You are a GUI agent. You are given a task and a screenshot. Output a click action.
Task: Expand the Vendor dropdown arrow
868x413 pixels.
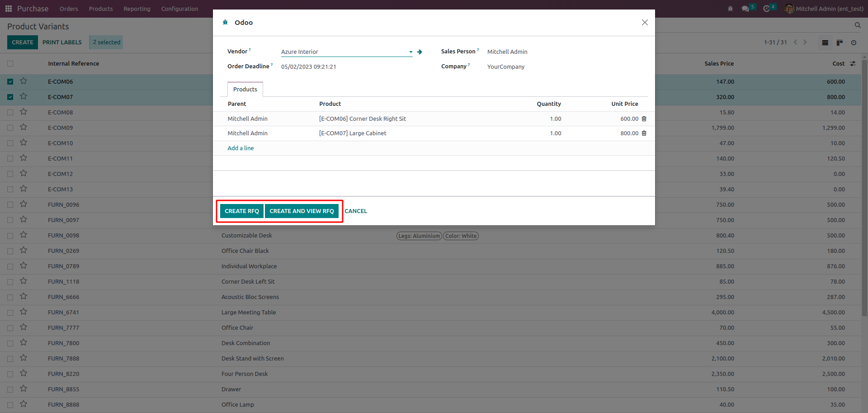[410, 52]
